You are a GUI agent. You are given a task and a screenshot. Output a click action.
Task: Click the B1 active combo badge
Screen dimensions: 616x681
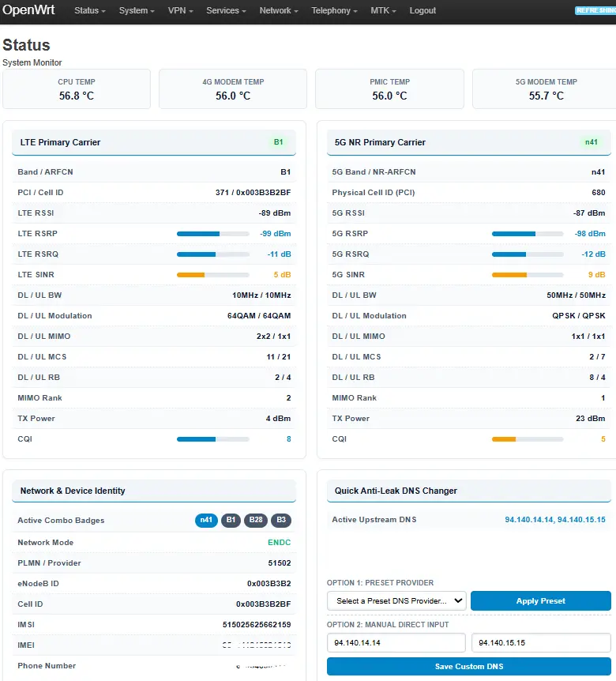(x=231, y=520)
